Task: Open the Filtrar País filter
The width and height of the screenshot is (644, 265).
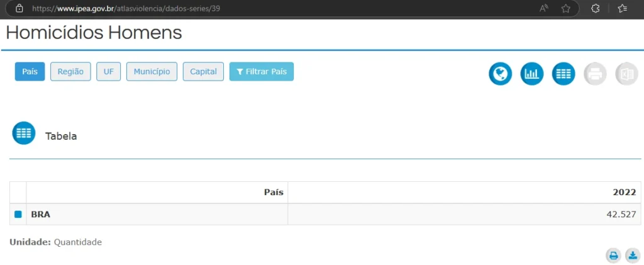Action: pos(261,72)
